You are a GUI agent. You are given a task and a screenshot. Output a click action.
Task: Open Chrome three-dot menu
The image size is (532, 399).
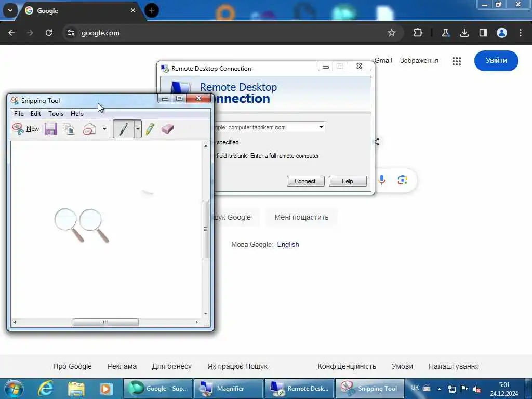(521, 33)
